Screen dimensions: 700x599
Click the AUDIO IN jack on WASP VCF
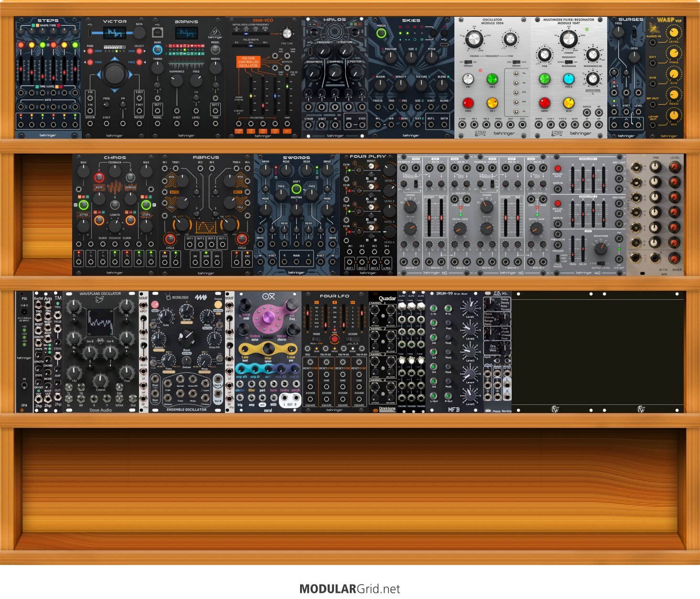(x=653, y=42)
